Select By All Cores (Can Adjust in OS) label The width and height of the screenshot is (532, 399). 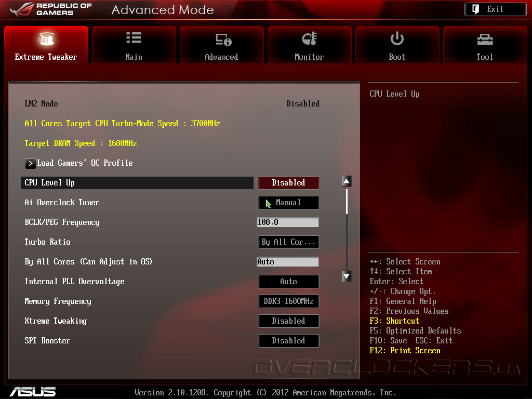coord(88,262)
